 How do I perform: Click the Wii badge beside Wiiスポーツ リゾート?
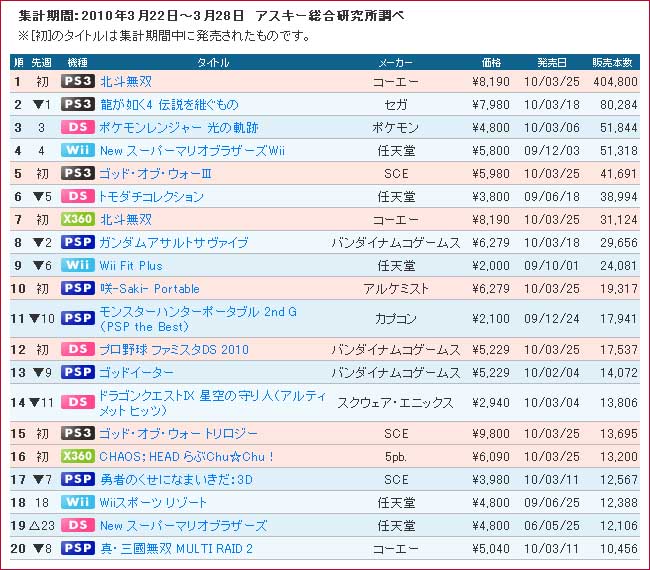coord(78,502)
